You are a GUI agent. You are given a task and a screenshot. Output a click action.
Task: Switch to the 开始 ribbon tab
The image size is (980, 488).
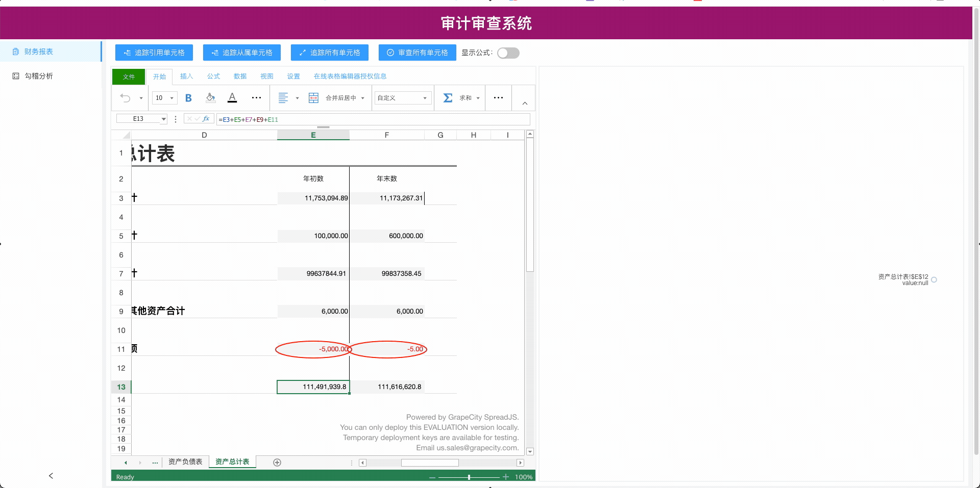[x=160, y=76]
